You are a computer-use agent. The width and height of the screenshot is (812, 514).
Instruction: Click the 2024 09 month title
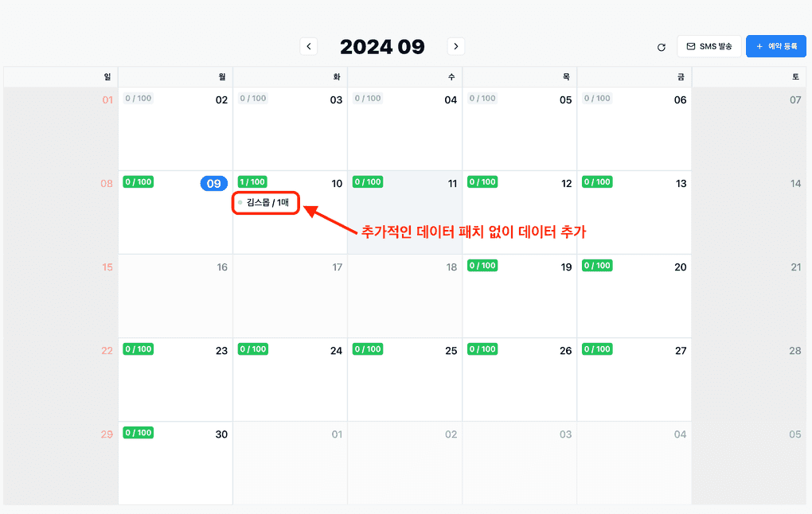coord(382,46)
